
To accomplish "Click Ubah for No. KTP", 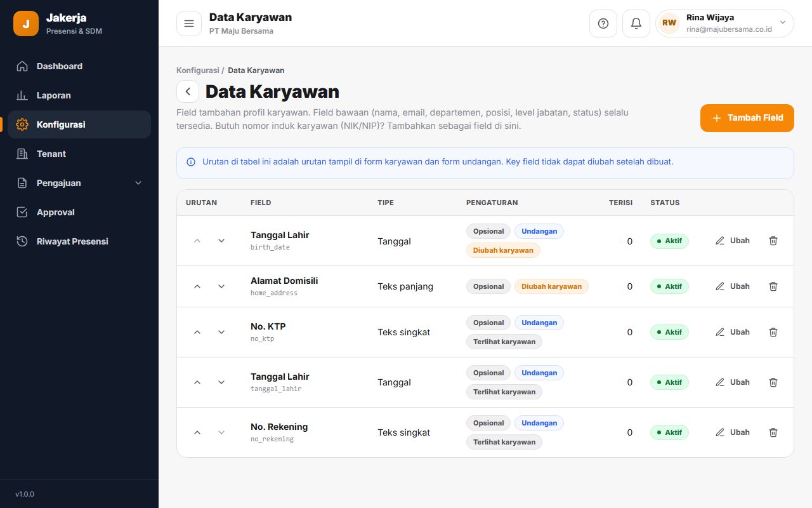I will [x=733, y=332].
